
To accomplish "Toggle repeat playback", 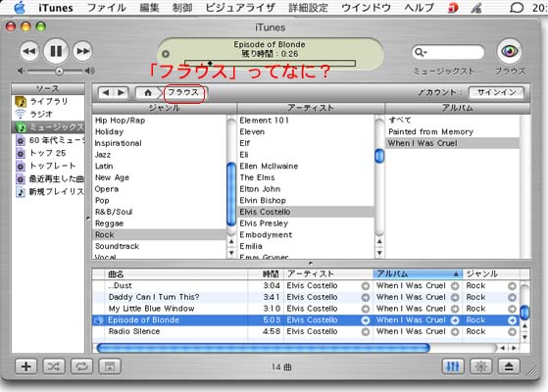I will pyautogui.click(x=81, y=367).
